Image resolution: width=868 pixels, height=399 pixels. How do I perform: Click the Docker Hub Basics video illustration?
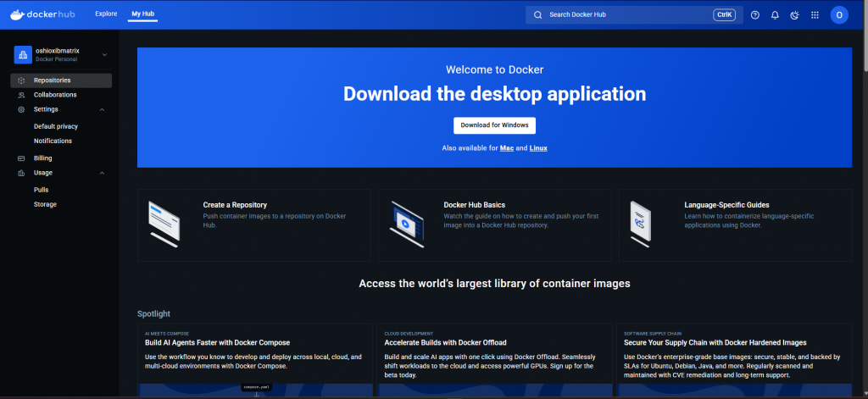407,224
